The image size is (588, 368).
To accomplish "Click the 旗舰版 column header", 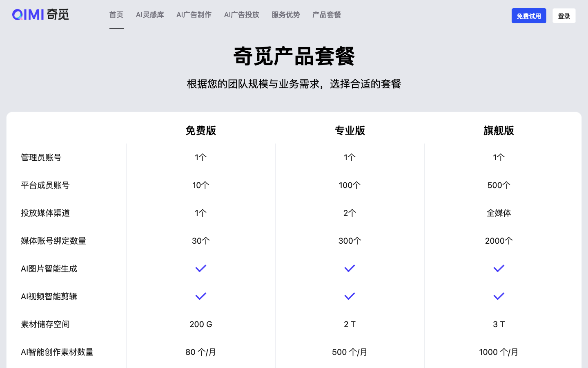I will 499,131.
